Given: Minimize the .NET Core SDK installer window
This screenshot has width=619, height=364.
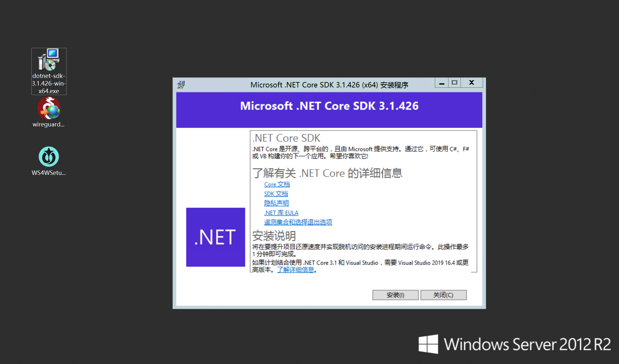Looking at the screenshot, I should (x=442, y=83).
